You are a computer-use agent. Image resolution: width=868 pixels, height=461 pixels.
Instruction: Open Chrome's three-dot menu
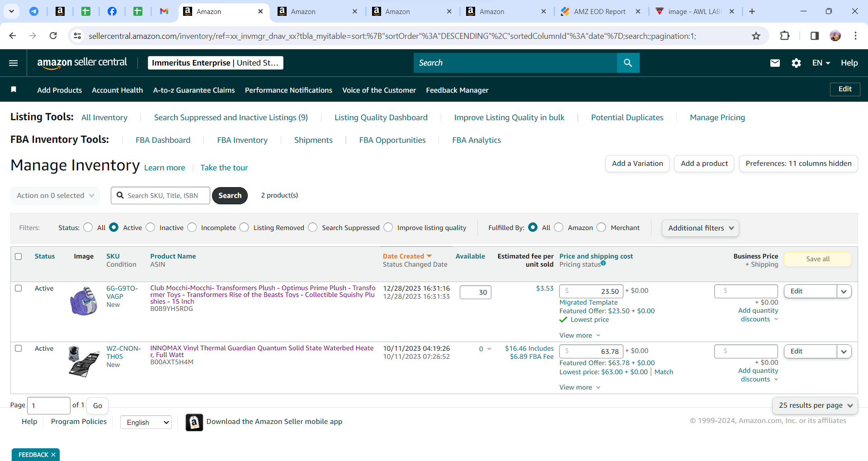coord(855,36)
